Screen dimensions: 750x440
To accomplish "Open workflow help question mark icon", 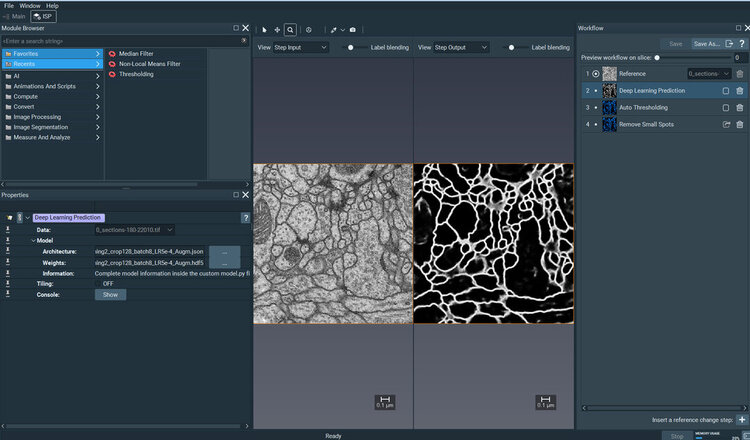I will [742, 44].
